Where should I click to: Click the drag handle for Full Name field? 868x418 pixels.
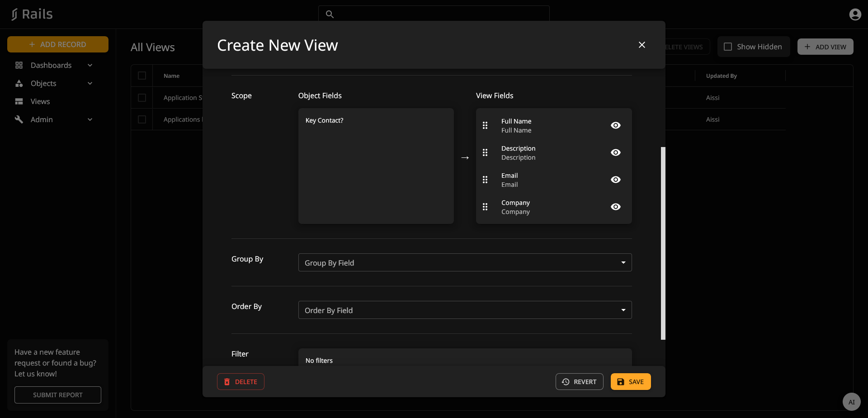coord(485,125)
